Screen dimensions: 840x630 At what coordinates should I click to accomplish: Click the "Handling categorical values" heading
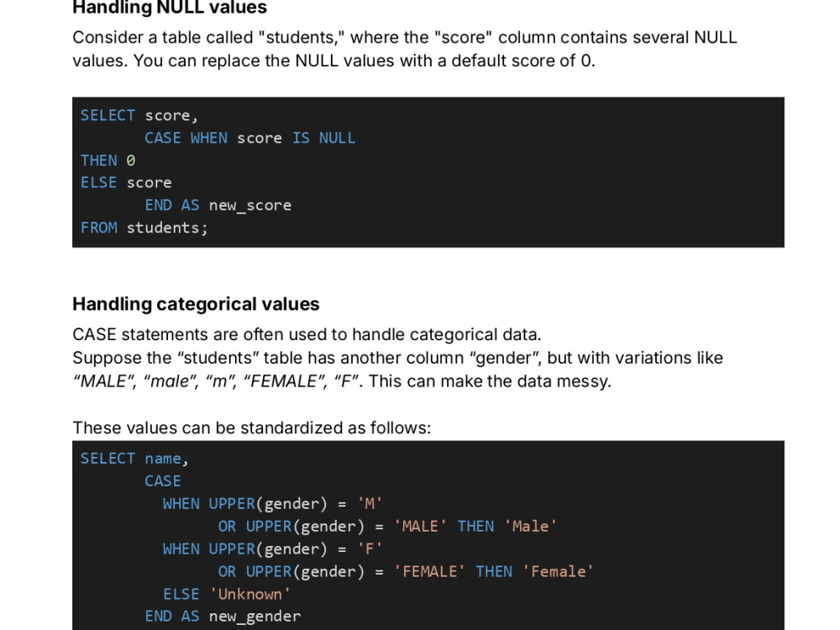coord(196,304)
